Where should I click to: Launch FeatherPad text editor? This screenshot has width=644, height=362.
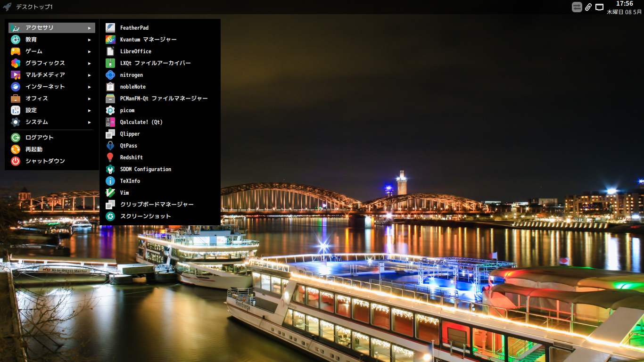(134, 27)
